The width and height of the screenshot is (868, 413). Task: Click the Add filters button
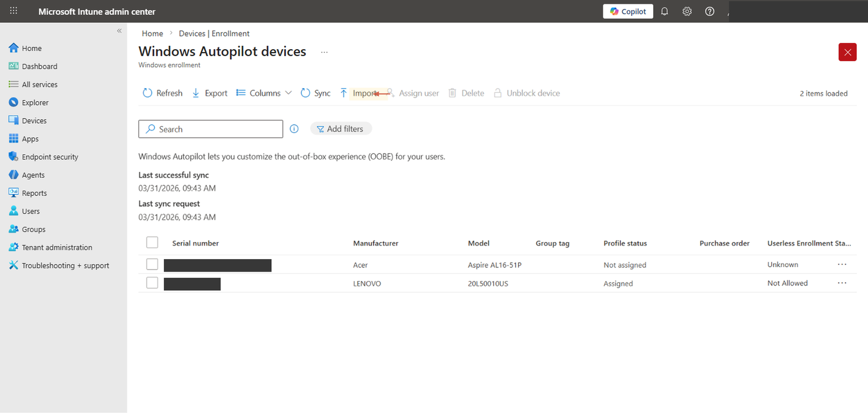point(341,128)
